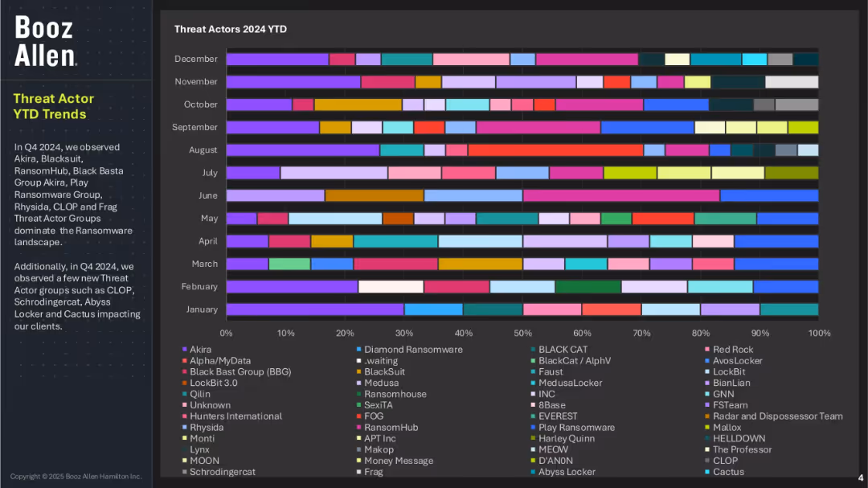Click the August row label

pos(203,150)
